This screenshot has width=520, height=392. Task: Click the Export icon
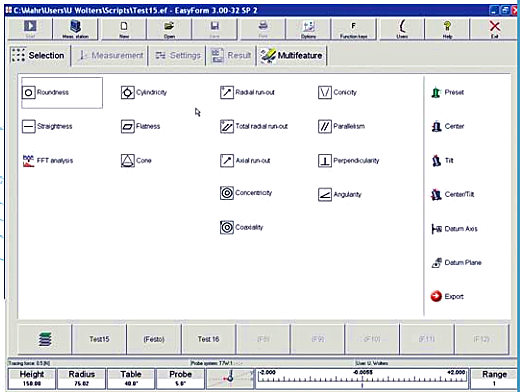point(436,296)
